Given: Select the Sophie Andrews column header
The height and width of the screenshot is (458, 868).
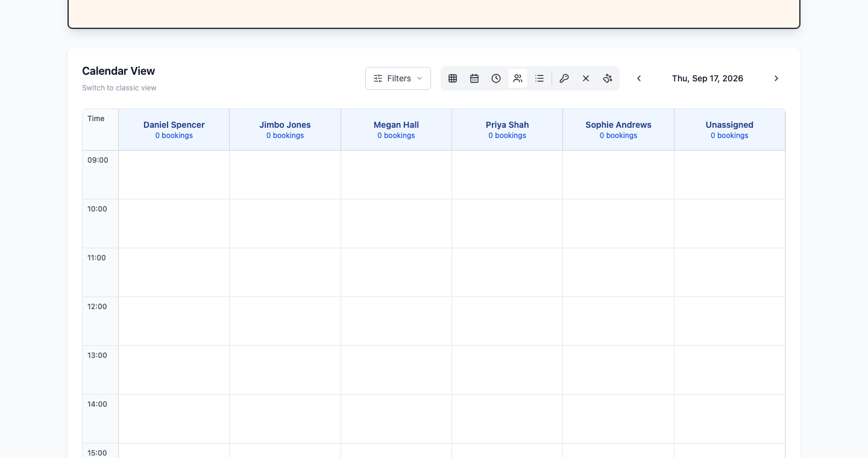Looking at the screenshot, I should [618, 130].
